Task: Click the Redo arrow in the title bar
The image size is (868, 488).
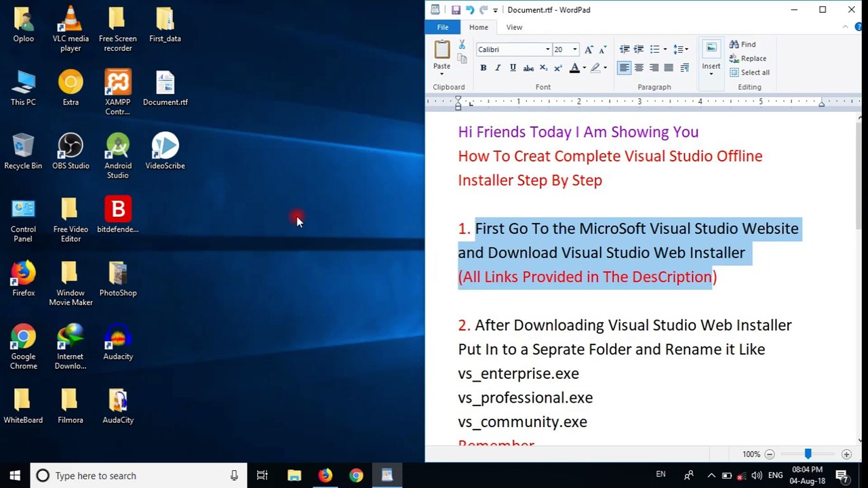Action: tap(484, 10)
